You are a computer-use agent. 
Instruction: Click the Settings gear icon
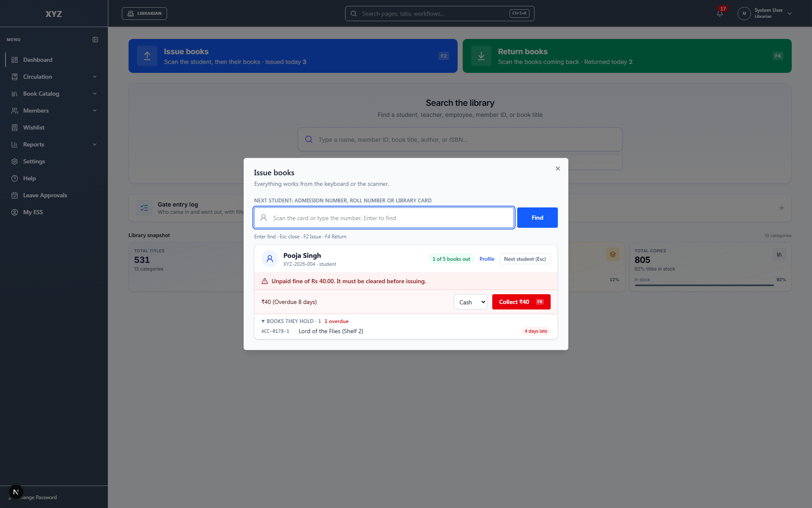pyautogui.click(x=14, y=161)
